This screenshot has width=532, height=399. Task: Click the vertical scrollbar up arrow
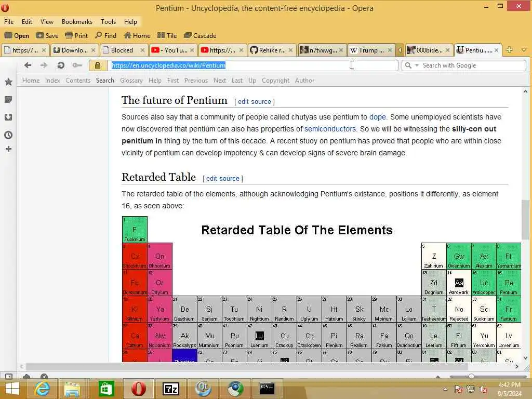point(526,91)
